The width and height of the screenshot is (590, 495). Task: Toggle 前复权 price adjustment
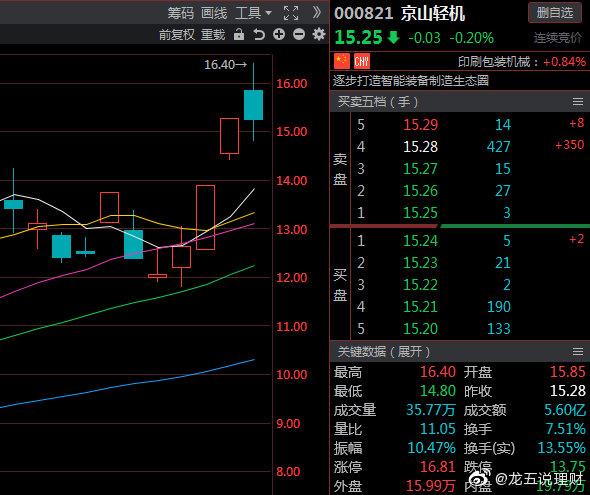(176, 35)
